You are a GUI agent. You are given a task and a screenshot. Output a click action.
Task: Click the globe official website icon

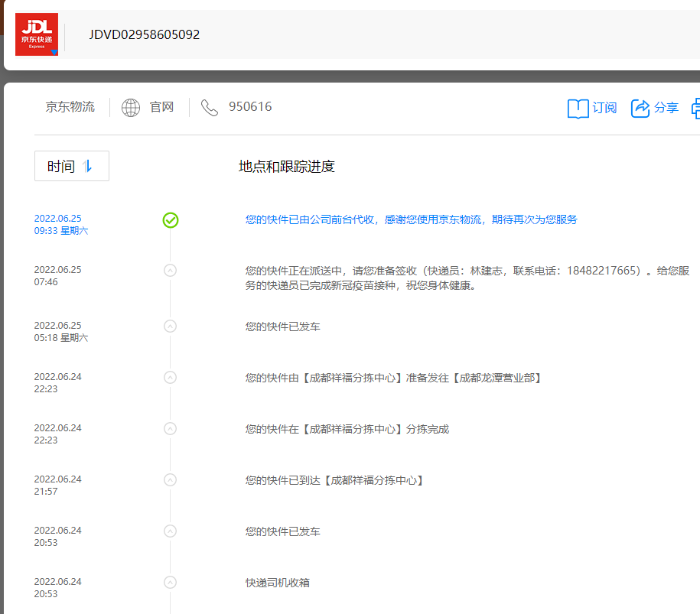(131, 108)
